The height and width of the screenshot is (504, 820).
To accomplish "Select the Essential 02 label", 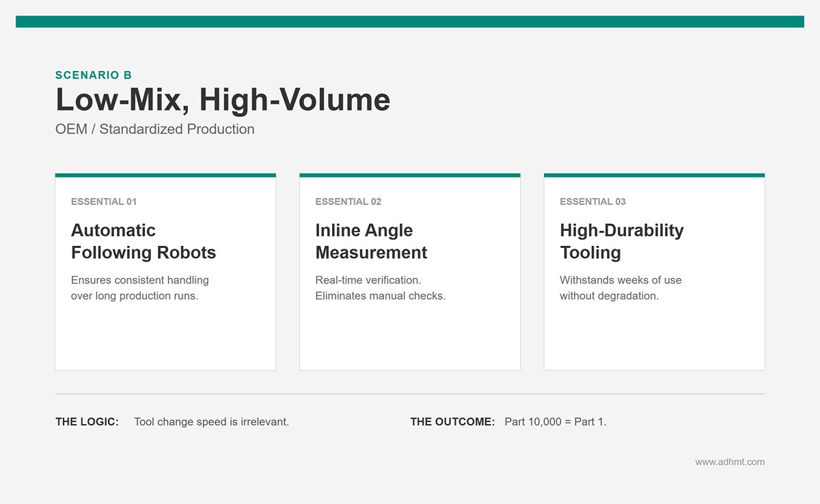I will click(x=348, y=201).
